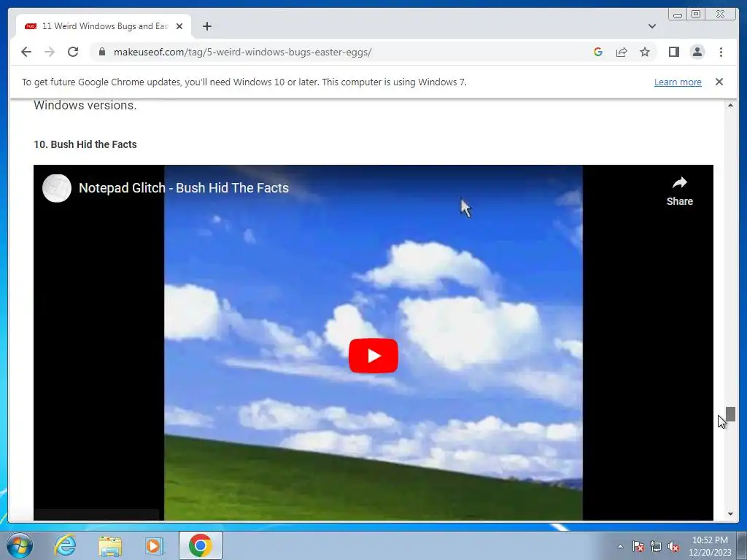747x560 pixels.
Task: Click the page scrollbar thumb
Action: click(x=730, y=414)
